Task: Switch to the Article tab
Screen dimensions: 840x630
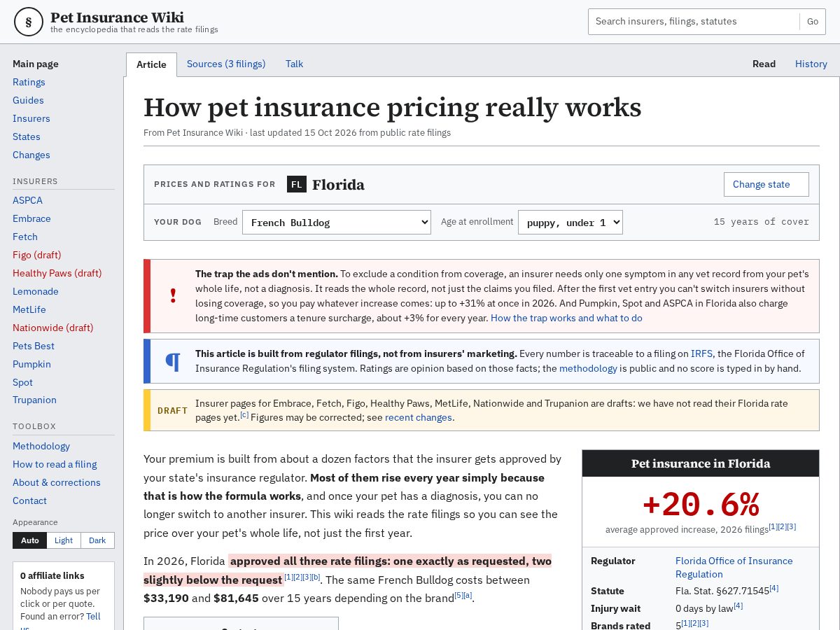Action: pyautogui.click(x=151, y=64)
